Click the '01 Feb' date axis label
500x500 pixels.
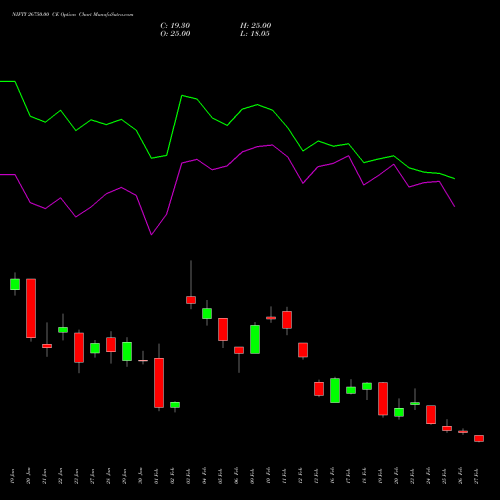click(156, 477)
